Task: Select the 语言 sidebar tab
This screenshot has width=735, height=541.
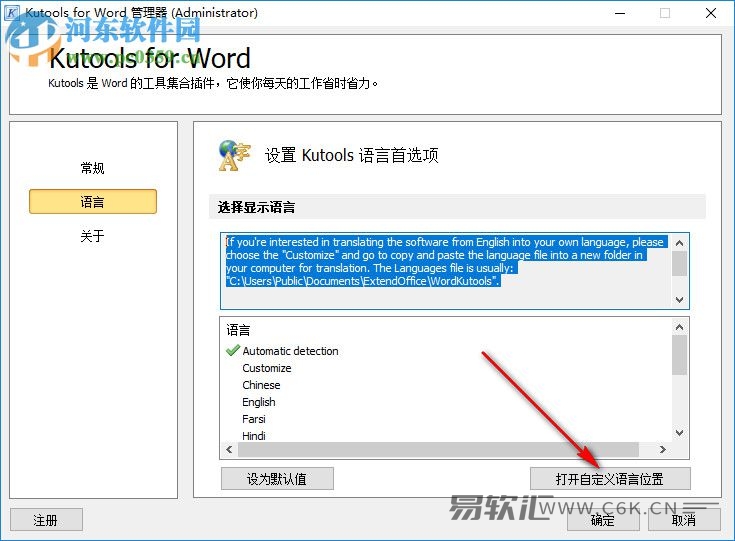Action: tap(93, 202)
